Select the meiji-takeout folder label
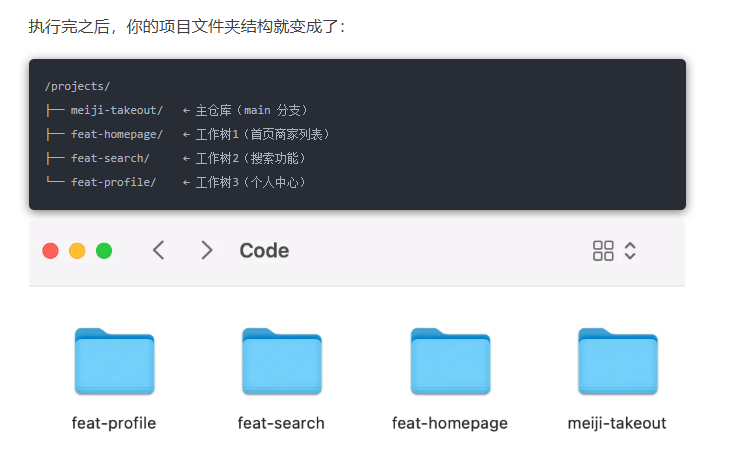This screenshot has height=473, width=746. [617, 423]
